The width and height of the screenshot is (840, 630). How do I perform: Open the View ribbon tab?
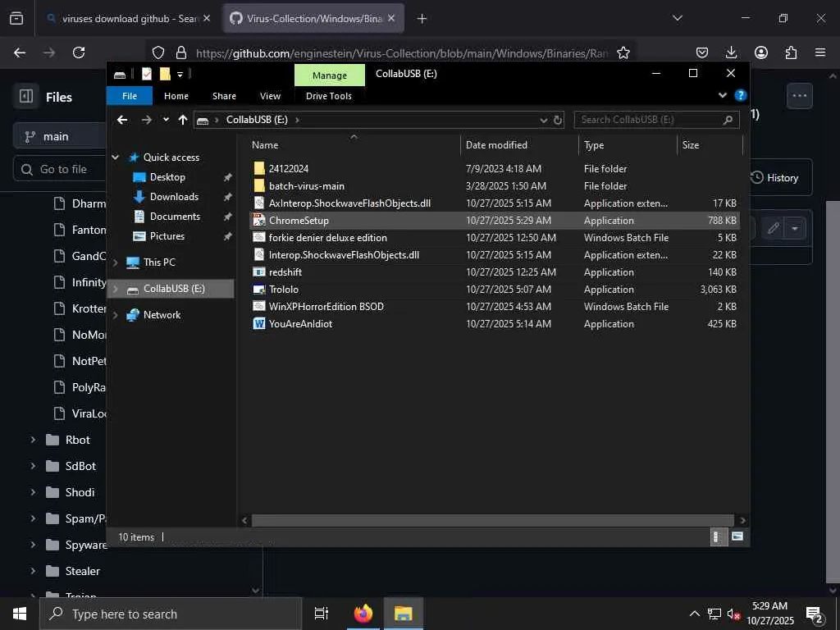[x=270, y=96]
